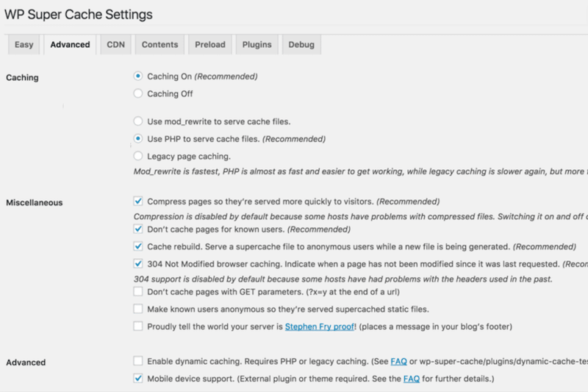Open the FAQ link for mobile device support
Screen dimensions: 588x392
pyautogui.click(x=412, y=379)
